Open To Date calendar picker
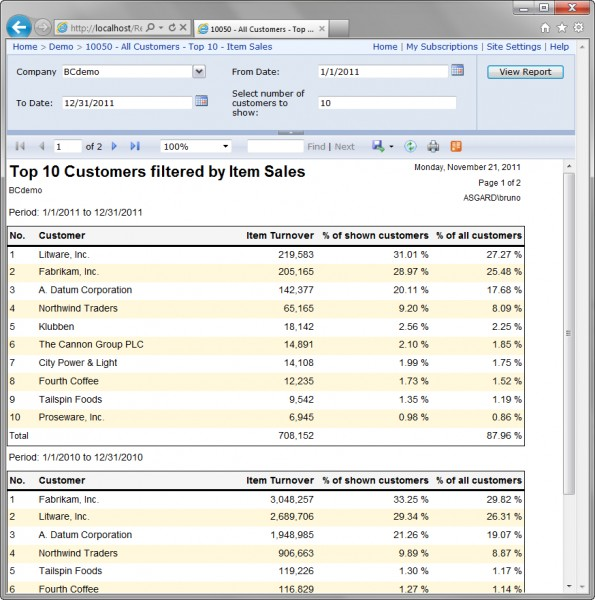Image resolution: width=595 pixels, height=600 pixels. 201,101
